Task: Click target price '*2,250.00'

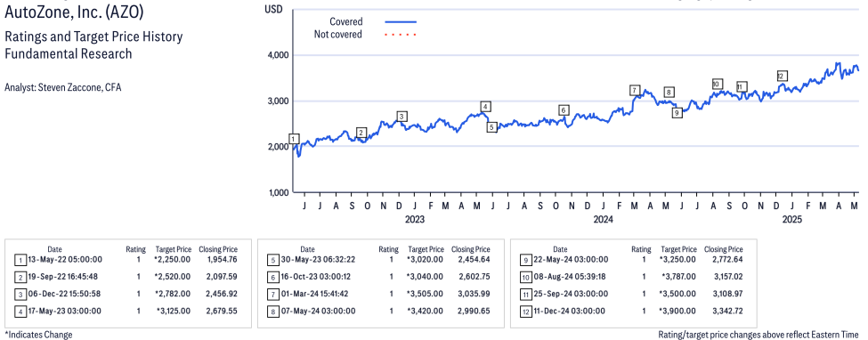Action: (173, 259)
